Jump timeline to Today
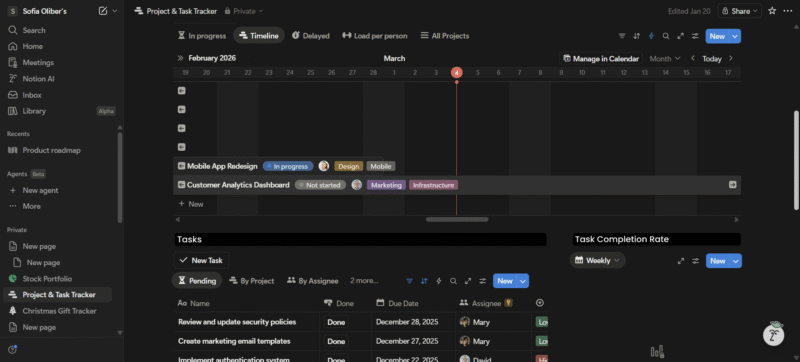800x362 pixels. pos(712,59)
